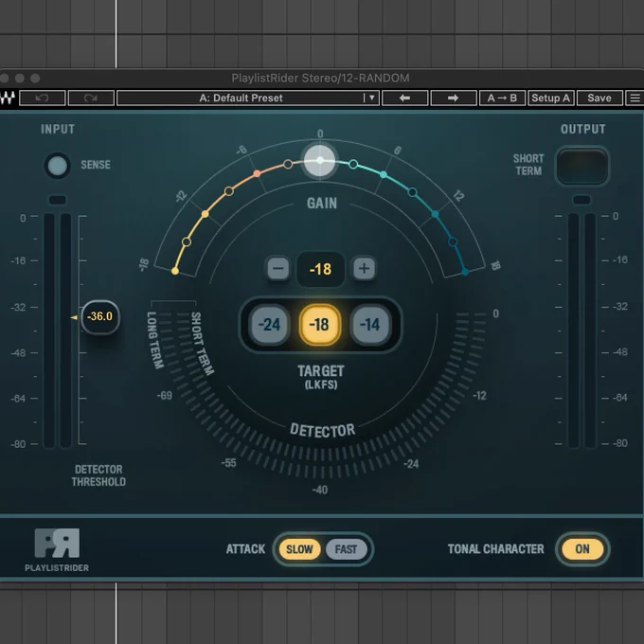The width and height of the screenshot is (644, 644).
Task: Click the output clip indicator above meters
Action: 581,200
